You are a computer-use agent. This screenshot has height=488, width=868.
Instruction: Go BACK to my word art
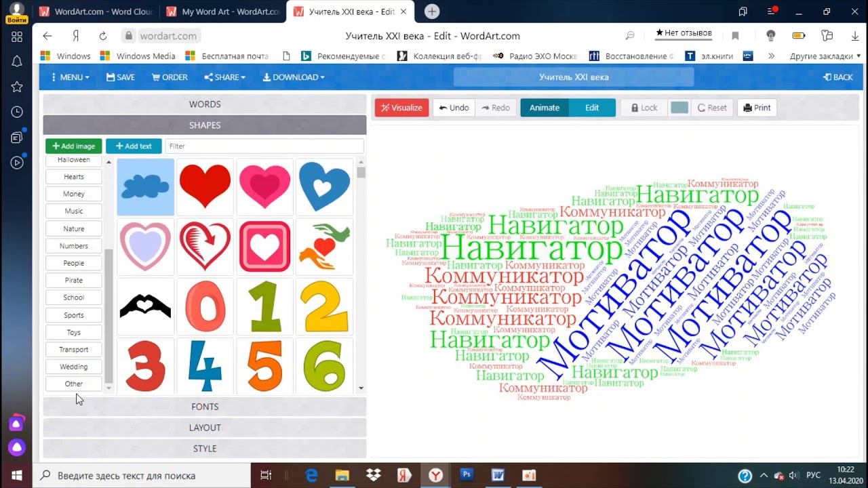(x=837, y=77)
